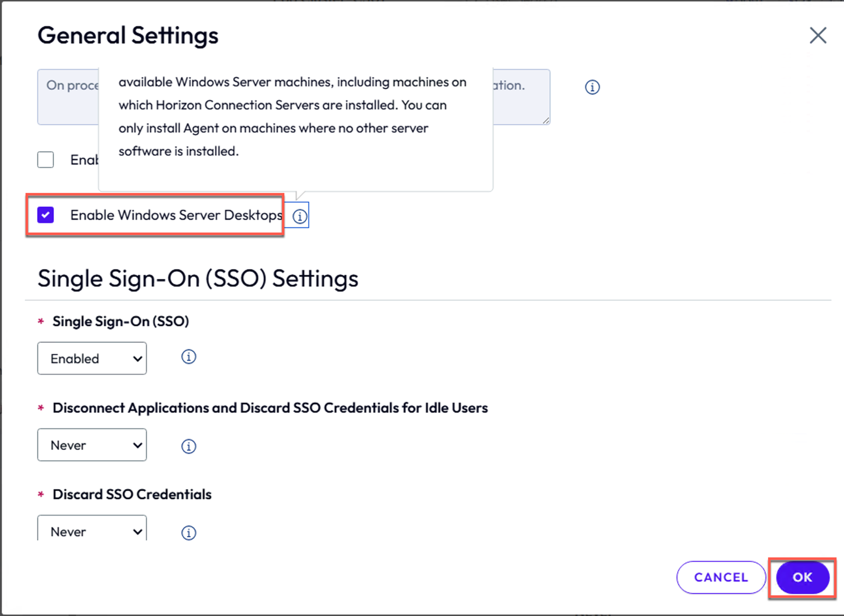Tick the empty checkbox above Windows Server Desktops
Image resolution: width=844 pixels, height=616 pixels.
coord(45,160)
